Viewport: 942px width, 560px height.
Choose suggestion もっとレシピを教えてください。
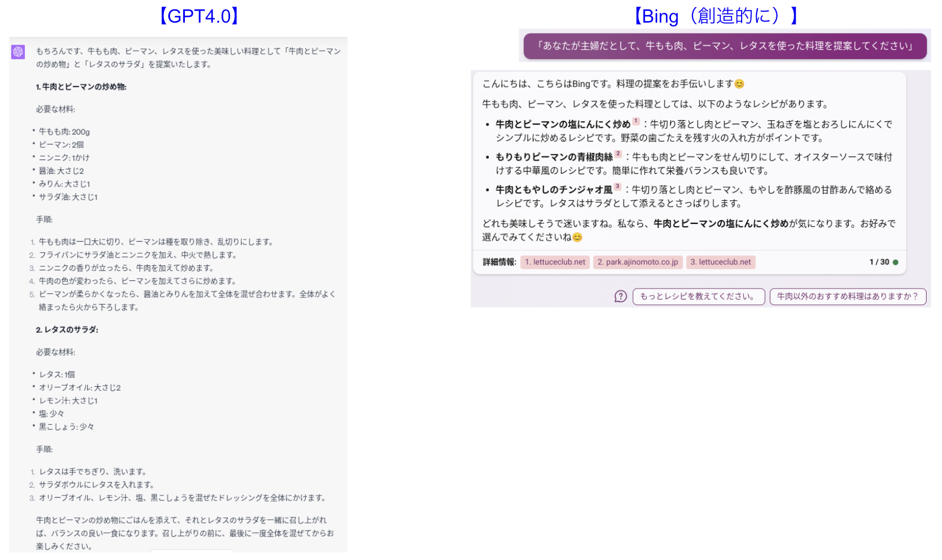click(x=699, y=297)
